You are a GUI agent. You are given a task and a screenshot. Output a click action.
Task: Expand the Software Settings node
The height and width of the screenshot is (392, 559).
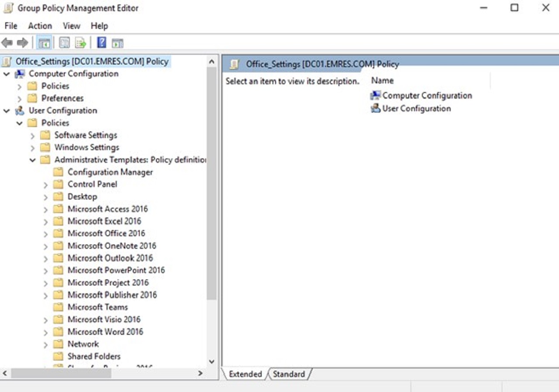33,136
